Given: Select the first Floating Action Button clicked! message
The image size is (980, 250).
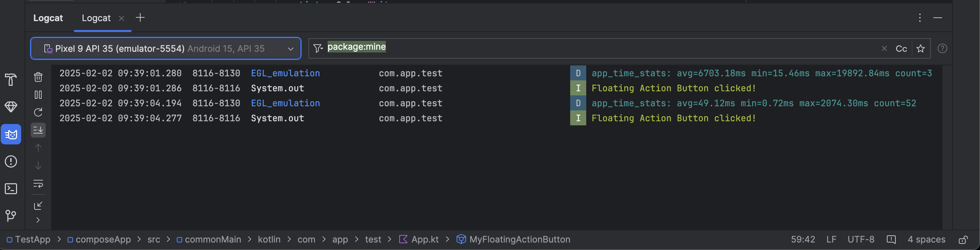Looking at the screenshot, I should point(674,88).
